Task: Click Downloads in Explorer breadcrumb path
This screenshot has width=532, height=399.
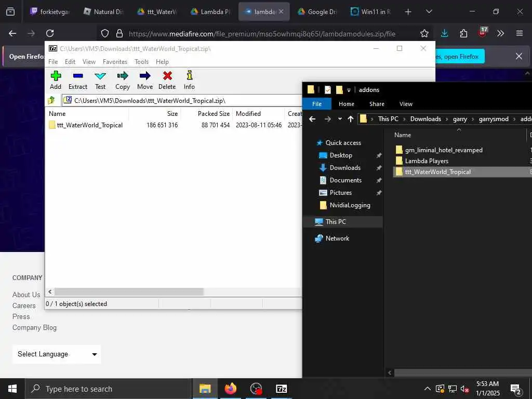Action: click(x=425, y=119)
